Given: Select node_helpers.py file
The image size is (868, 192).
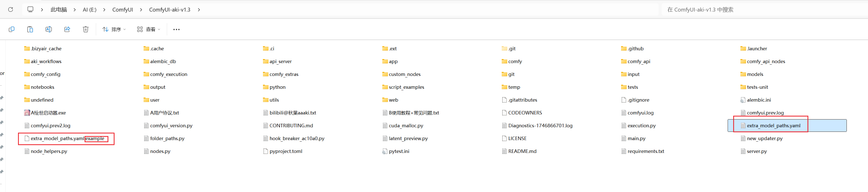Looking at the screenshot, I should point(45,151).
